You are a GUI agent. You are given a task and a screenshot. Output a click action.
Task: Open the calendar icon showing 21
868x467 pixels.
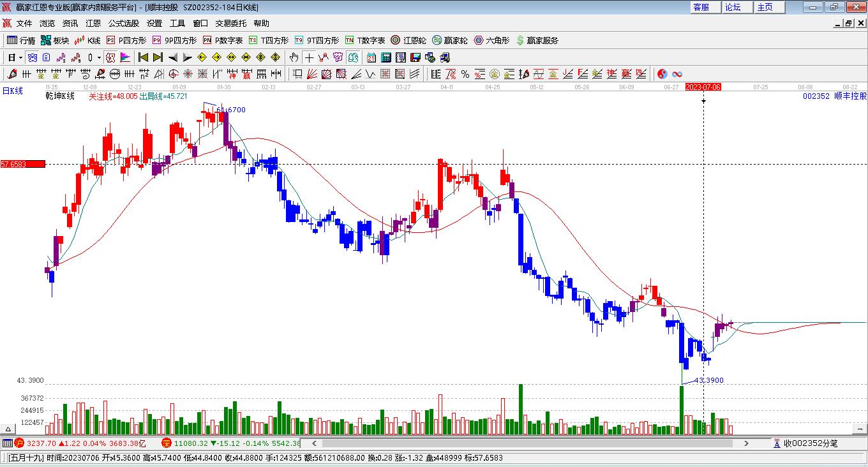pyautogui.click(x=371, y=57)
